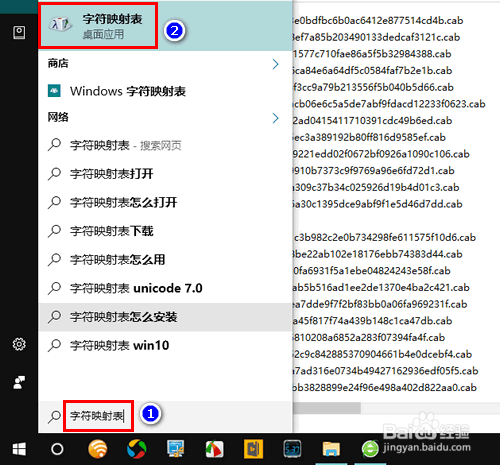
Task: Select file ending a7dde9f7f2bf83bb0a06fa969231f.cab
Action: coord(380,304)
